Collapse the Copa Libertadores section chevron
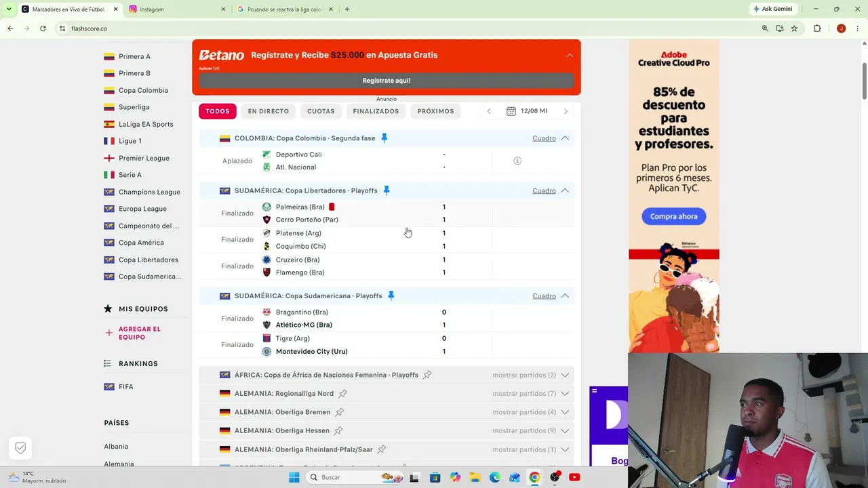Image resolution: width=868 pixels, height=488 pixels. [x=565, y=190]
